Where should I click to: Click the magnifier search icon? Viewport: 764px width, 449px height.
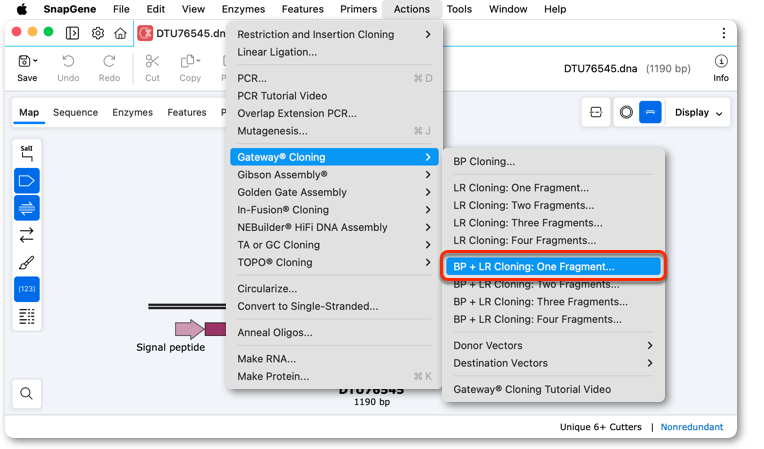point(27,393)
